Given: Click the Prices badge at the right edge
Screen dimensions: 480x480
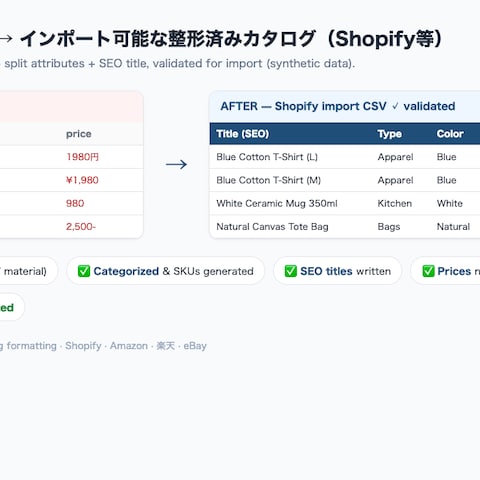Looking at the screenshot, I should tap(445, 271).
